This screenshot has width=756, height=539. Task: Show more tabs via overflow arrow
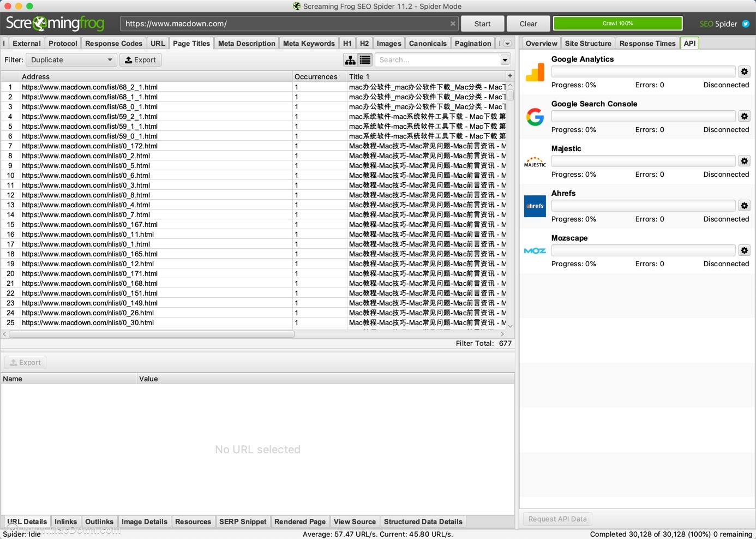pos(507,44)
